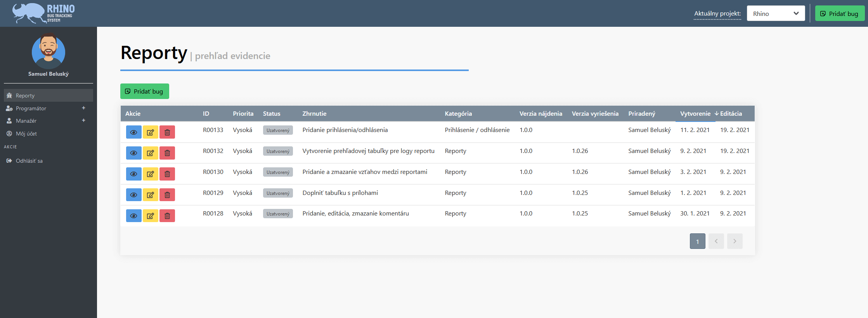
Task: Click summary 'Vytvorenie prehľadovej tabuľky pre logy reportu'
Action: pyautogui.click(x=368, y=151)
